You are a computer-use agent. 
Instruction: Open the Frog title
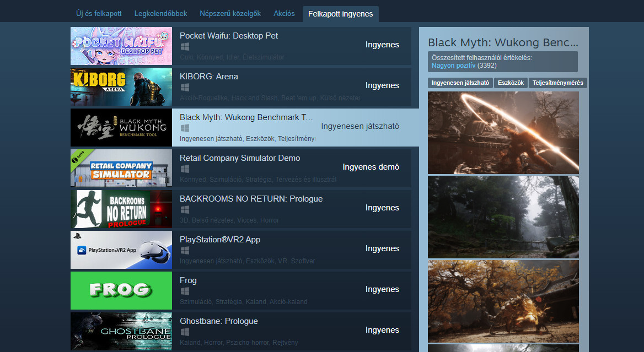188,280
